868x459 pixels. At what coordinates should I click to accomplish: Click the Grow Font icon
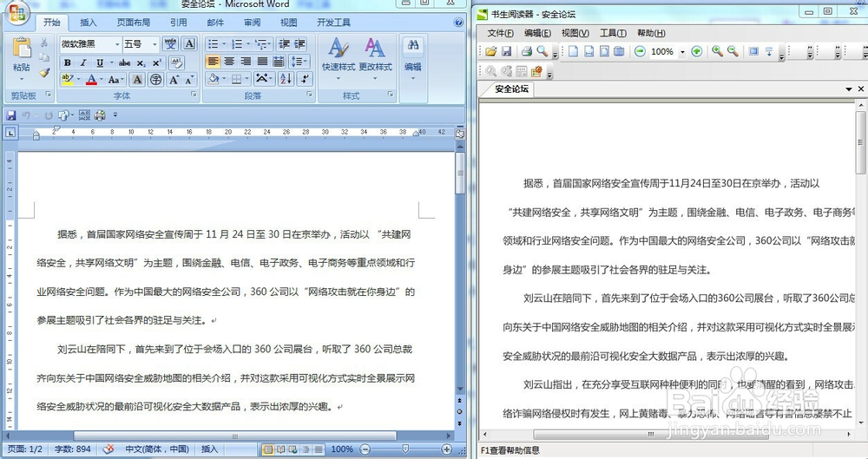174,80
